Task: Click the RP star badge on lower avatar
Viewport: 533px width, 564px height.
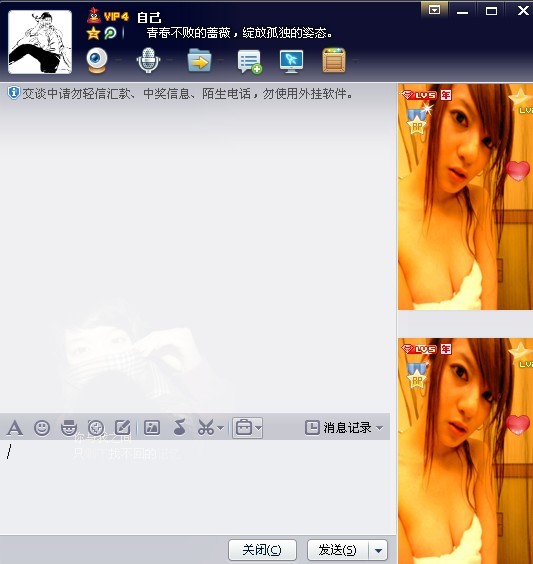Action: click(x=417, y=375)
